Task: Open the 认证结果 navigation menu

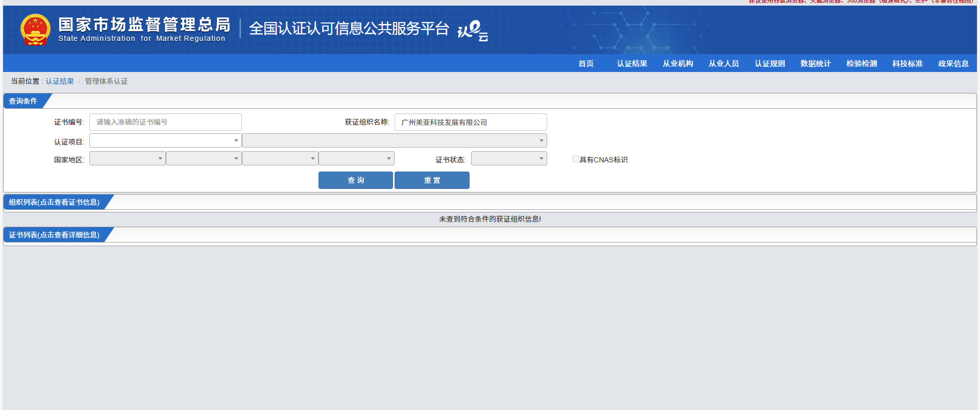Action: (632, 63)
